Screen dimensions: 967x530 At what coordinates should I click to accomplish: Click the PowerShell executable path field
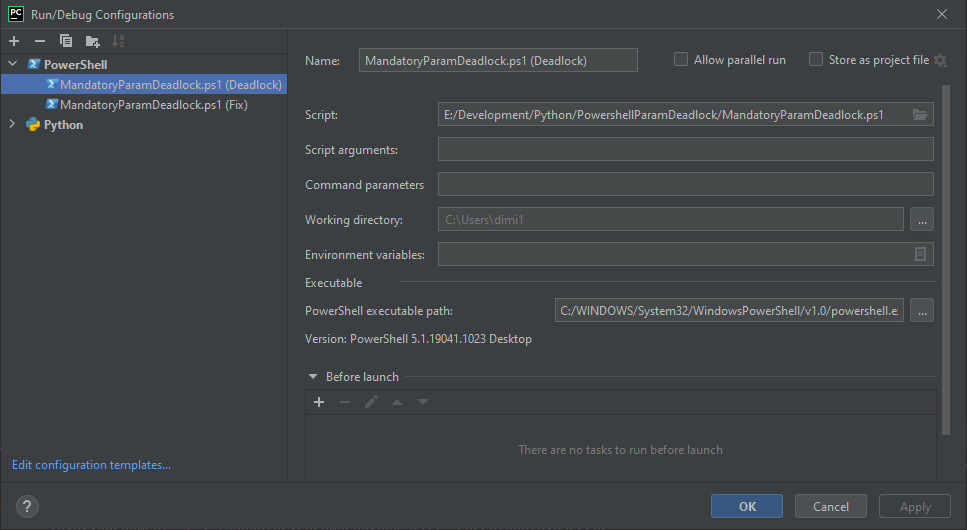[x=730, y=310]
